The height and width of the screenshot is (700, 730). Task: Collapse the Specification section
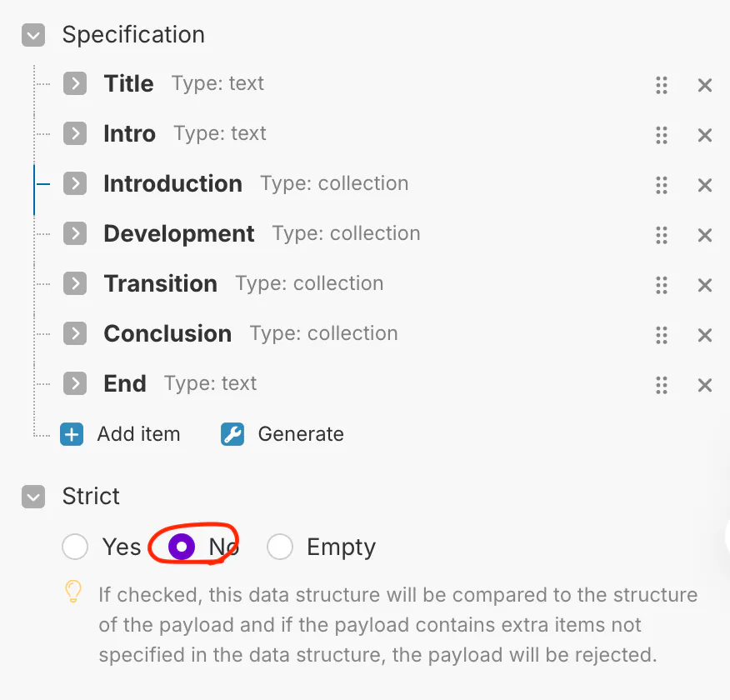pos(33,35)
